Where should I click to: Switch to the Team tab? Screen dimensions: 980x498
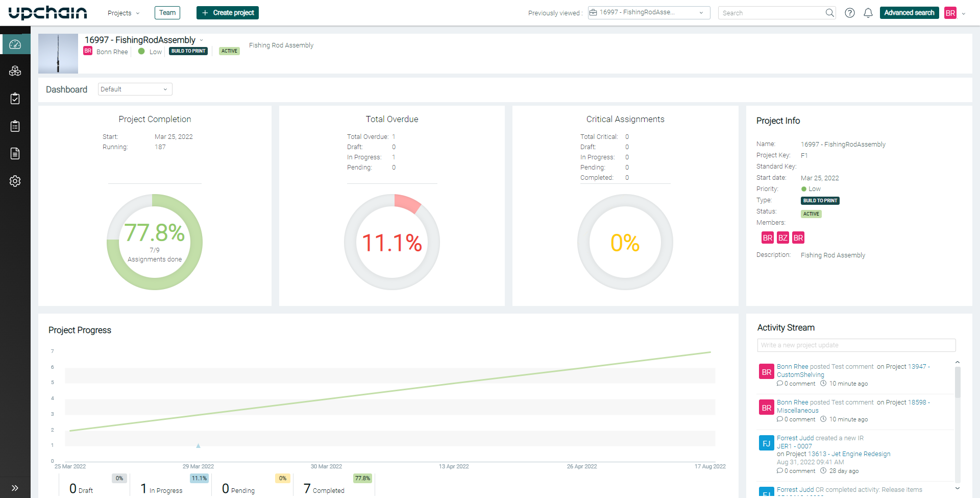[x=167, y=12]
